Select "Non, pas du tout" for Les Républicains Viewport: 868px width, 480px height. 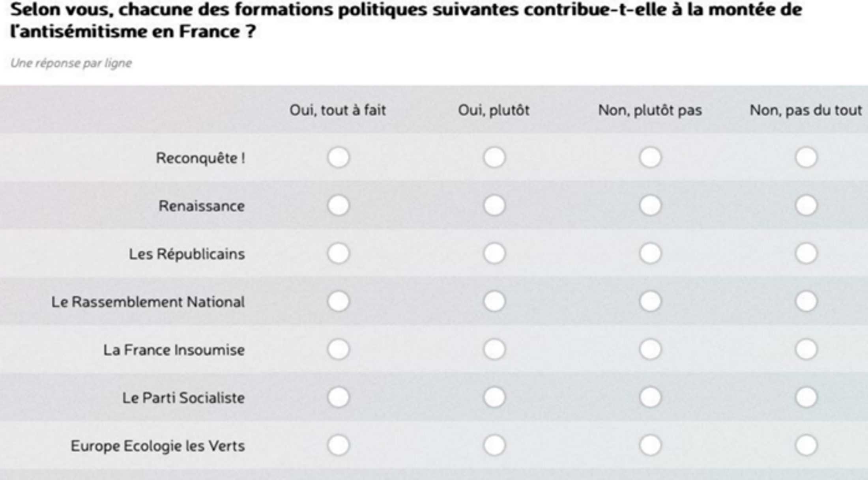pos(806,253)
